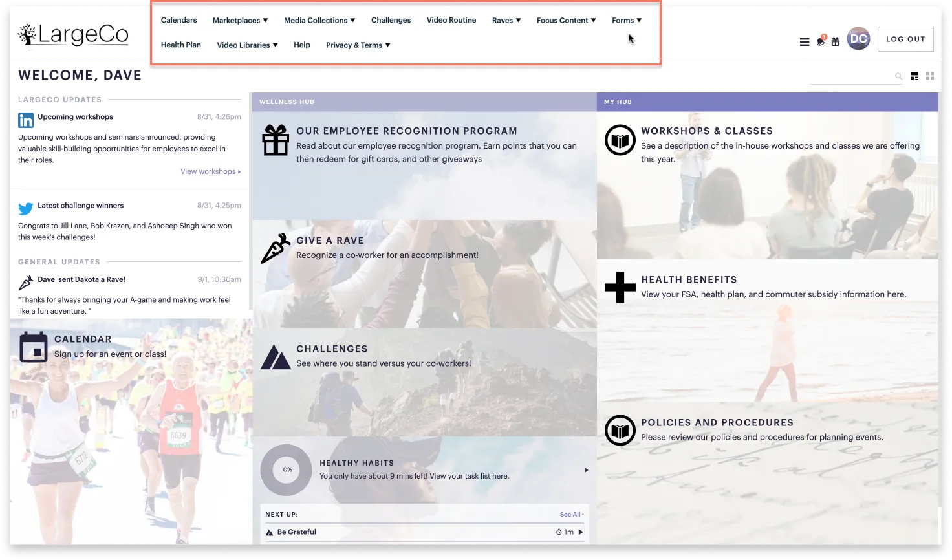
Task: Open the Workshops & Classes heading
Action: (707, 131)
